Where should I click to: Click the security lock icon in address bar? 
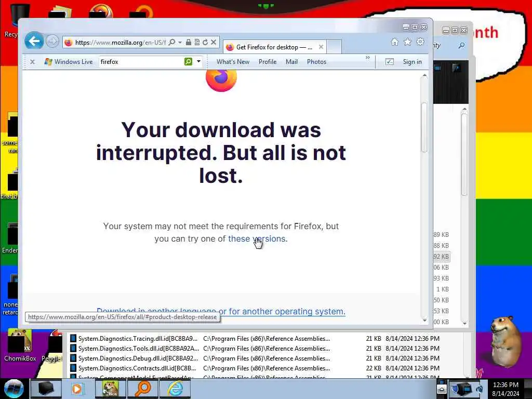(188, 42)
